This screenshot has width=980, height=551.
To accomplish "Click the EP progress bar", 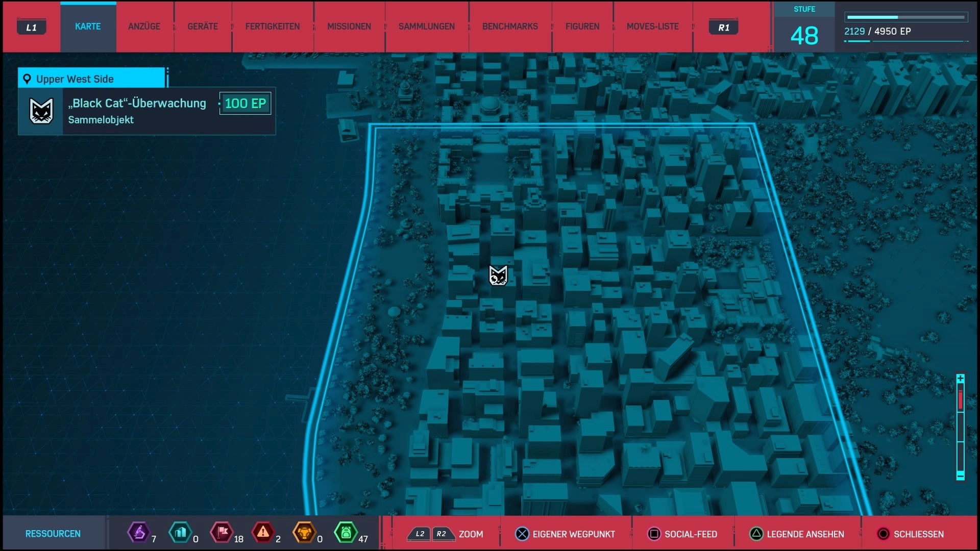I will (906, 17).
